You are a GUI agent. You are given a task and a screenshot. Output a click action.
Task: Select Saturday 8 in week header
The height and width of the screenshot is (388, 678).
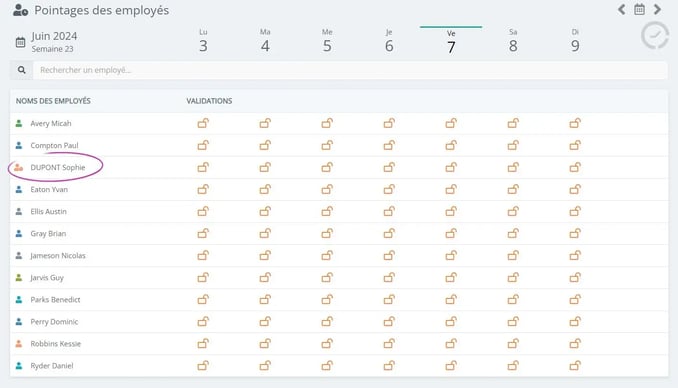coord(513,42)
